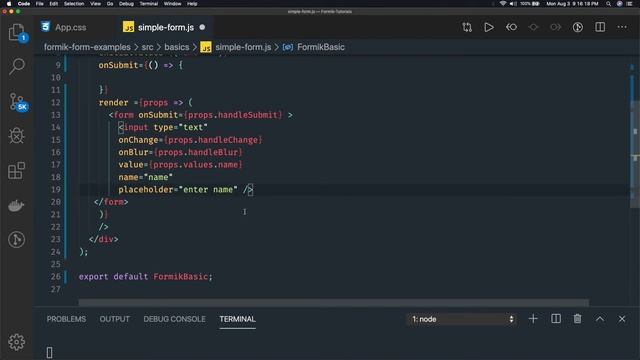
Task: Click the compare changes icon in editor toolbar
Action: click(x=467, y=27)
